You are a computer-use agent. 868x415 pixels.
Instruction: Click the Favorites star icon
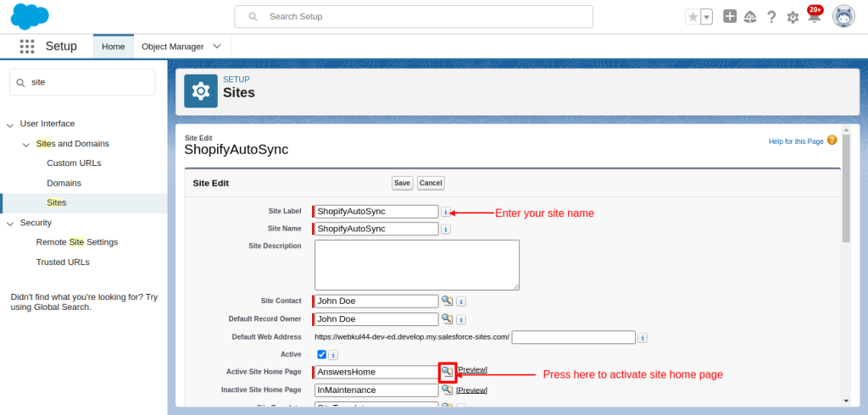coord(693,17)
